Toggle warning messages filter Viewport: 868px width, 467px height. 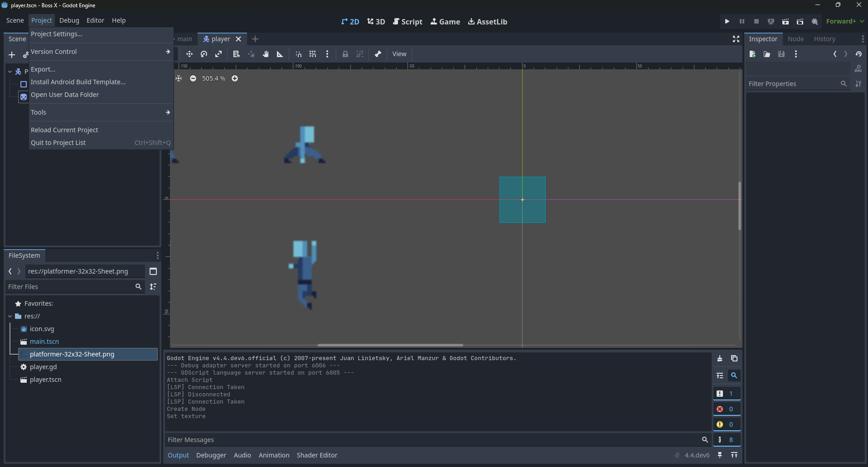[727, 424]
